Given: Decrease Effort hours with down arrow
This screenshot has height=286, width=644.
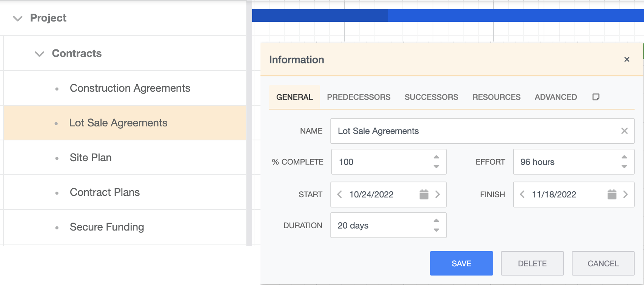Looking at the screenshot, I should click(x=624, y=166).
